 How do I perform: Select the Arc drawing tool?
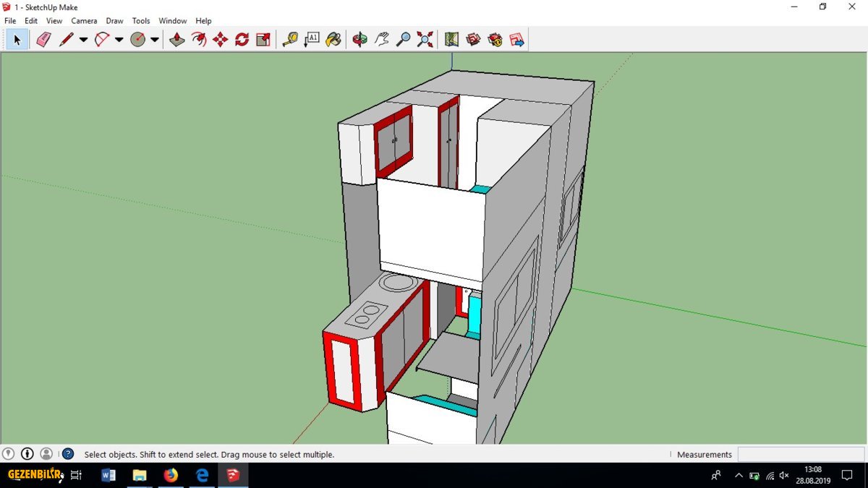pyautogui.click(x=102, y=40)
